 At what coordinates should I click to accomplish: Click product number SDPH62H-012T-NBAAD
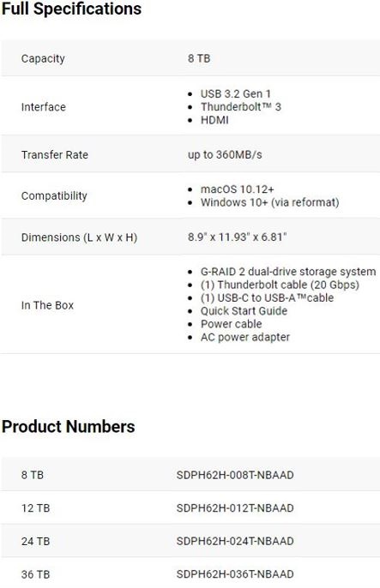point(235,508)
